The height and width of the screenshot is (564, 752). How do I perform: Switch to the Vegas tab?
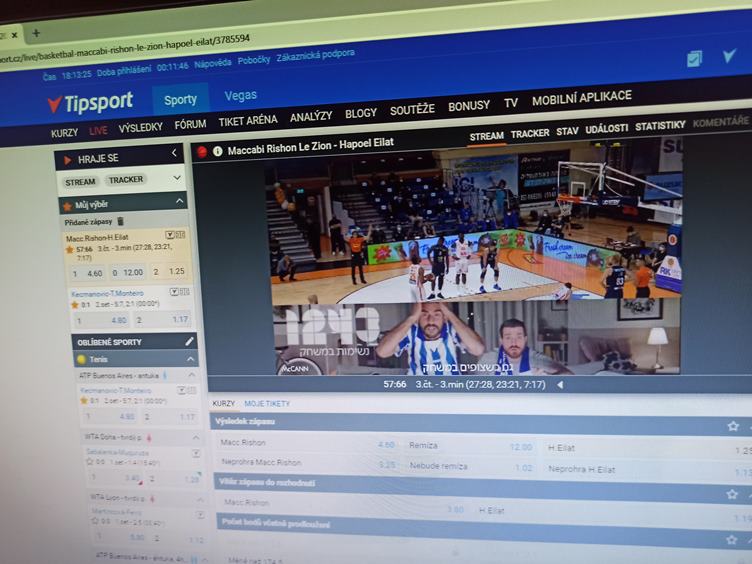point(240,95)
